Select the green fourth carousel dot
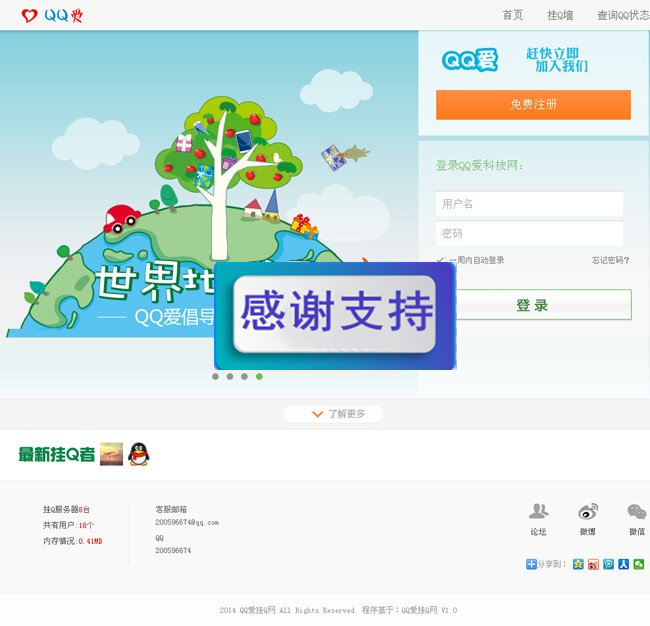The width and height of the screenshot is (650, 626). point(259,376)
